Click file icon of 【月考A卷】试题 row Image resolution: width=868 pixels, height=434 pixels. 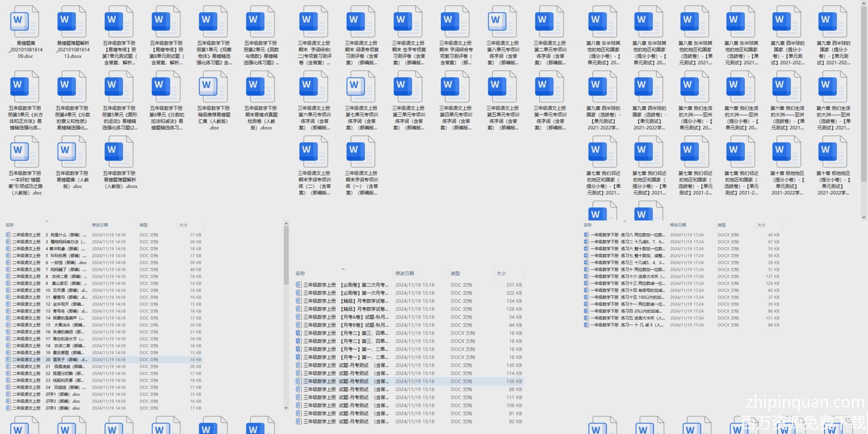pyautogui.click(x=299, y=317)
